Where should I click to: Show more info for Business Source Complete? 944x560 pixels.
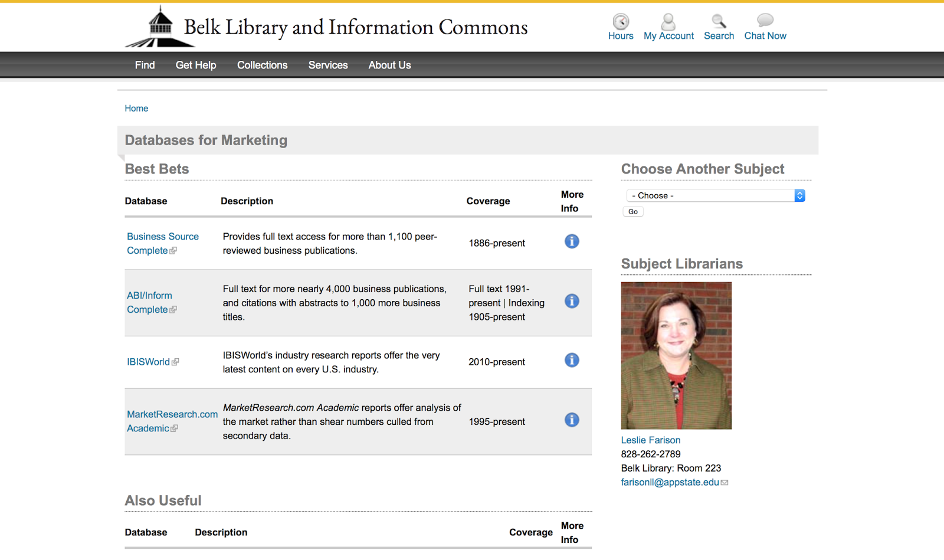point(572,241)
